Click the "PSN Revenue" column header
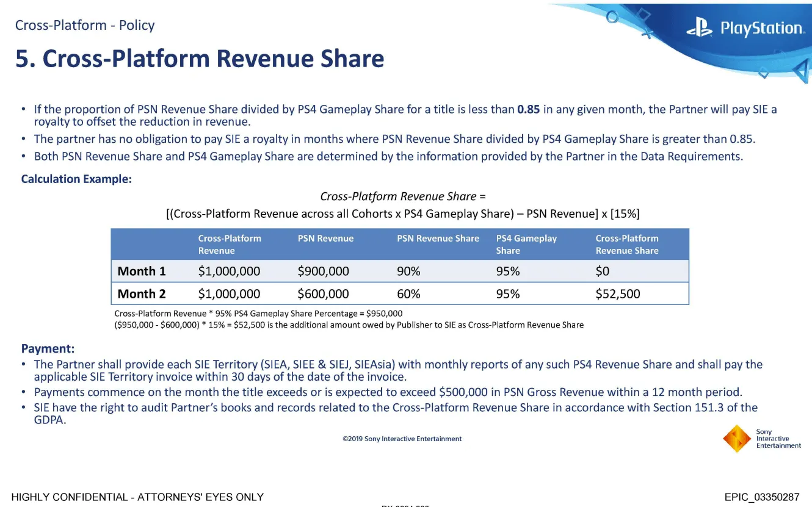Image resolution: width=812 pixels, height=507 pixels. tap(325, 239)
